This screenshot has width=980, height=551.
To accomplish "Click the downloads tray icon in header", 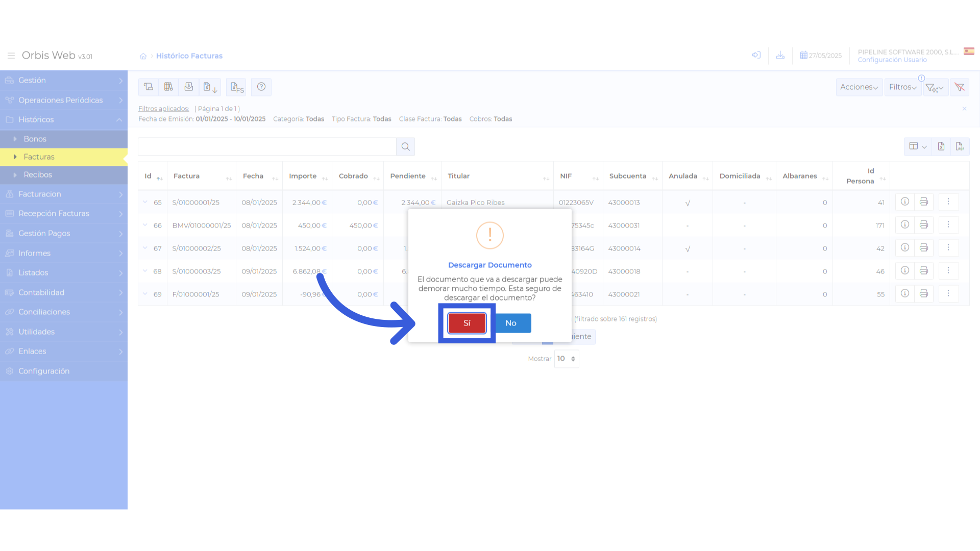I will point(780,55).
